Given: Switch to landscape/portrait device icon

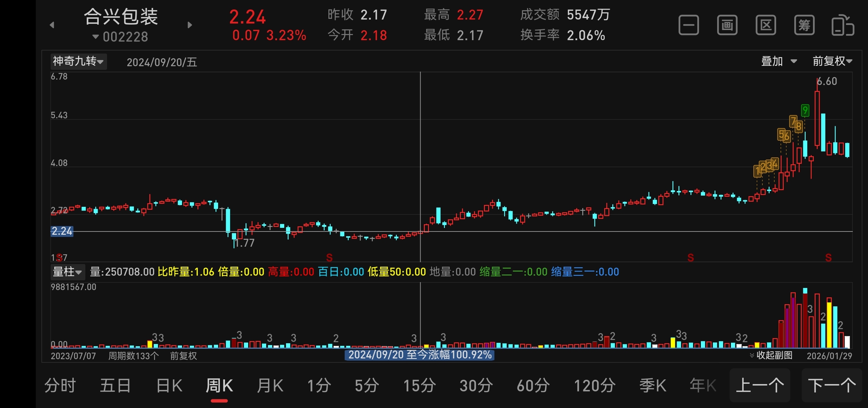Looking at the screenshot, I should [843, 25].
